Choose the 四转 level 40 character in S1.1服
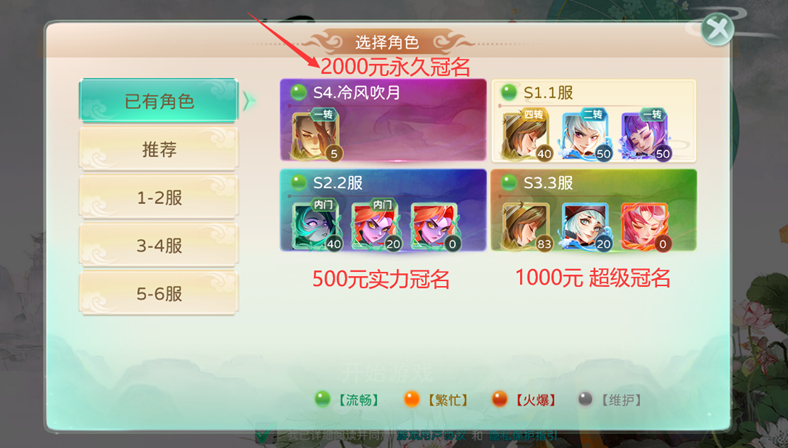 (x=527, y=135)
